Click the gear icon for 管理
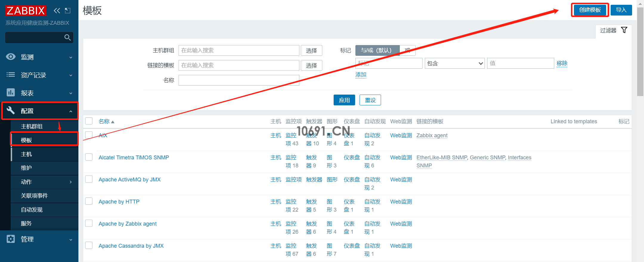Viewport: 644px width, 262px height. tap(11, 239)
